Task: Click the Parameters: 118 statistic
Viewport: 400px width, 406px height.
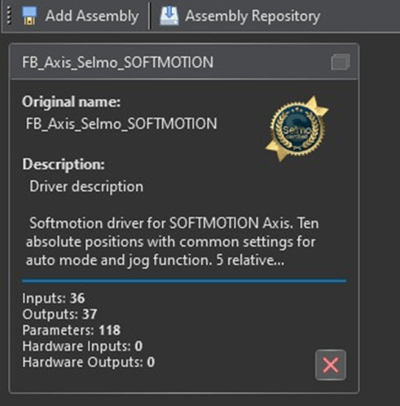Action: [71, 330]
